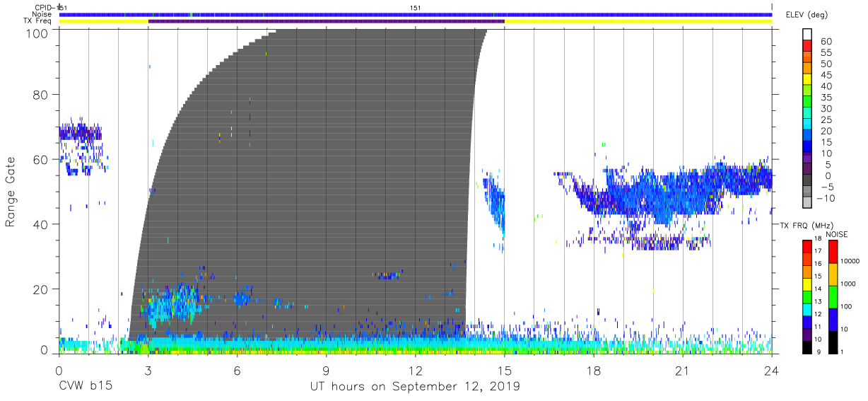Screen dimensions: 868x401
Task: Click the blue segment of NOISE color bar
Action: point(832,320)
